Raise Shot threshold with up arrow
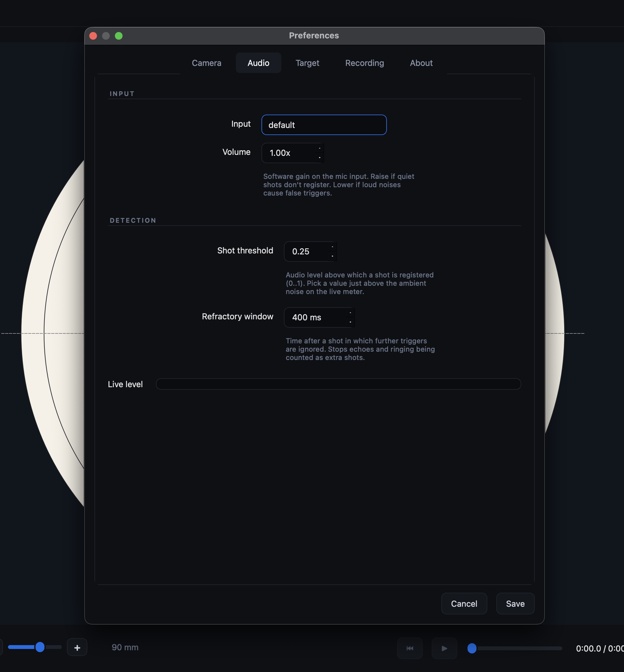 point(332,247)
